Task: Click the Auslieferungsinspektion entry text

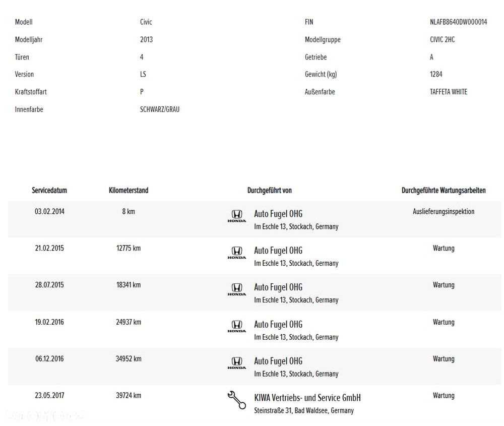Action: (444, 212)
